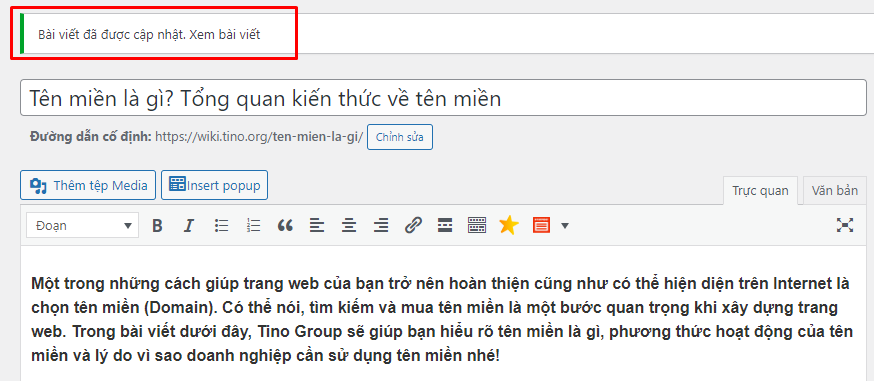Open the Đoạn paragraph format dropdown
874x381 pixels.
82,226
